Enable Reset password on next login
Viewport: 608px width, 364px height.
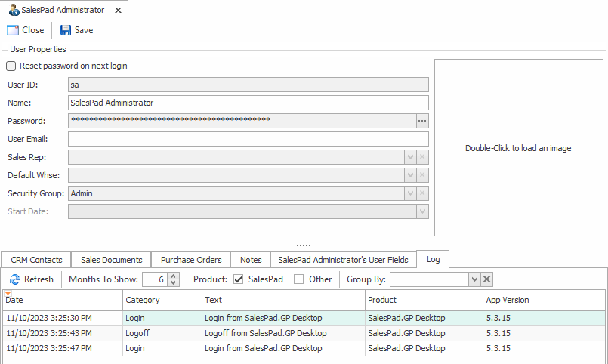[x=11, y=66]
